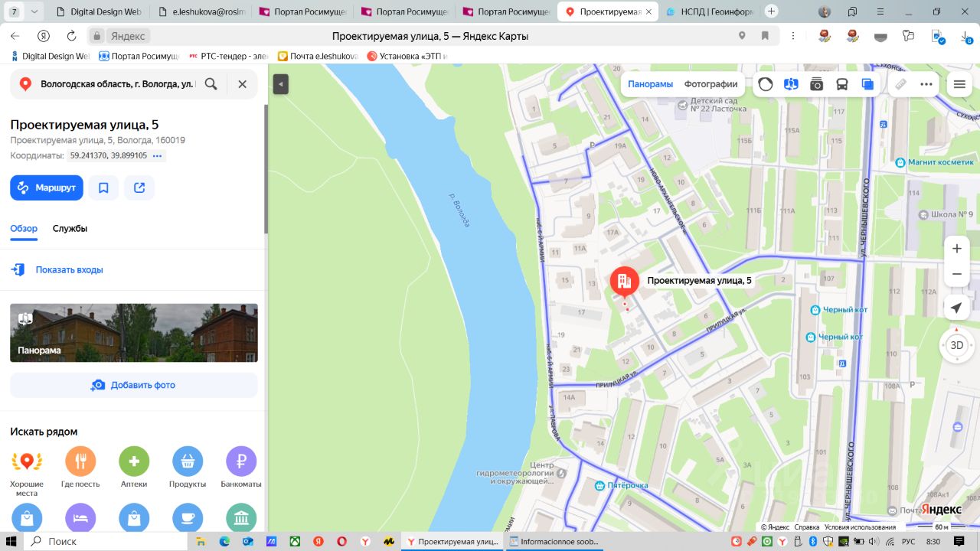Switch to НСПД Геоинформ browser tab

[710, 11]
